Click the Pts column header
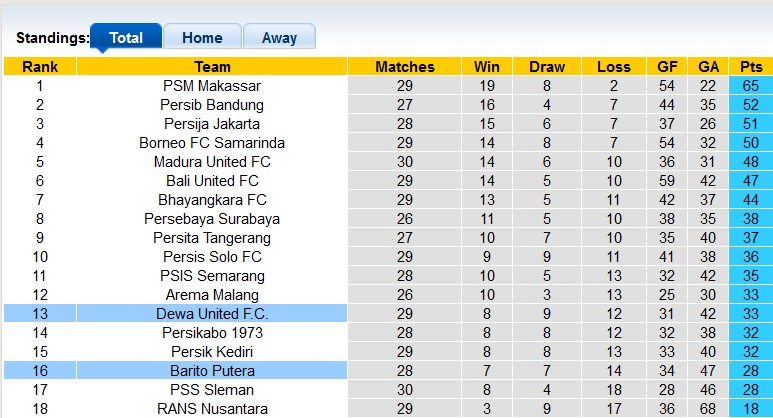This screenshot has height=418, width=773. point(751,67)
